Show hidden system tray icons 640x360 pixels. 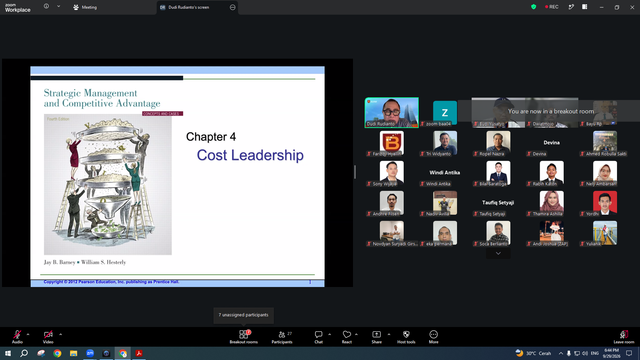point(561,353)
